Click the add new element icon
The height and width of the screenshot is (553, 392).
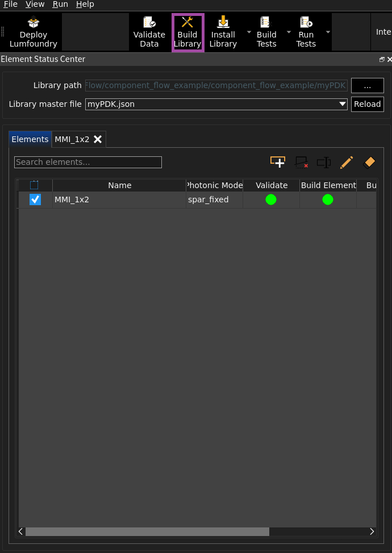click(278, 162)
